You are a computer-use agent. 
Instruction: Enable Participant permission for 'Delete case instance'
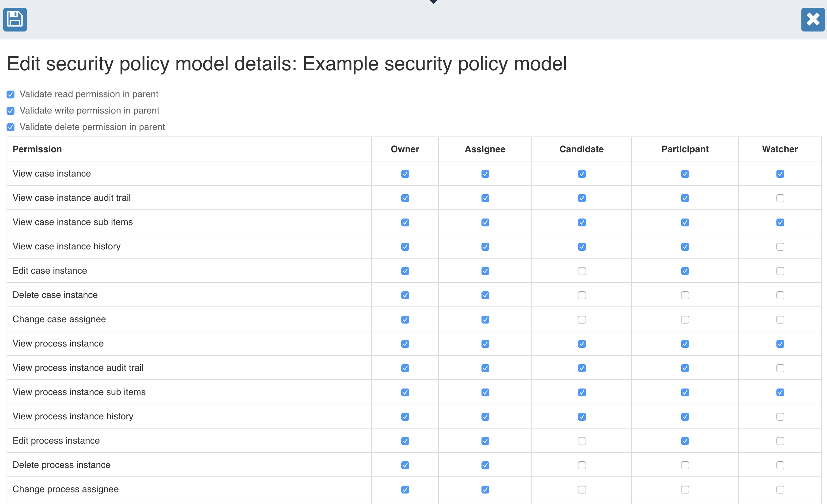685,295
